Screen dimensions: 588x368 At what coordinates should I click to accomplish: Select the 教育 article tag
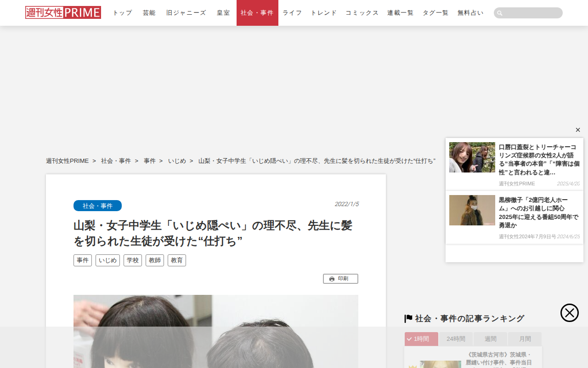tap(177, 260)
